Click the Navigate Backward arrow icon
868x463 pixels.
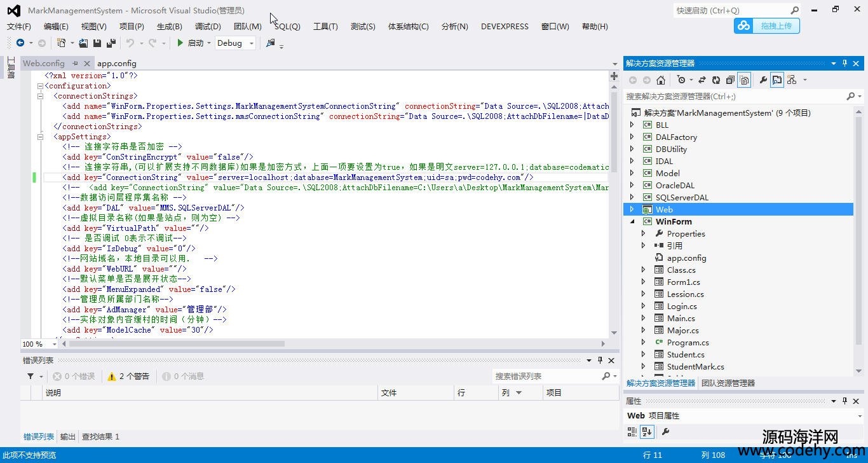click(20, 43)
